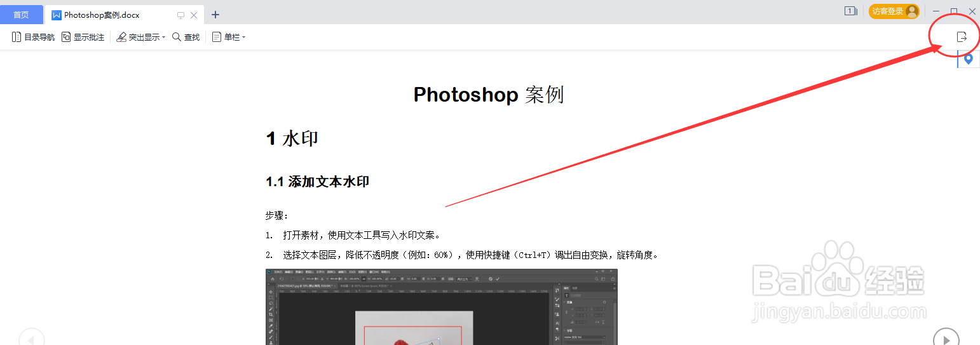Click the heading 1 水印
This screenshot has width=980, height=345.
pyautogui.click(x=292, y=139)
